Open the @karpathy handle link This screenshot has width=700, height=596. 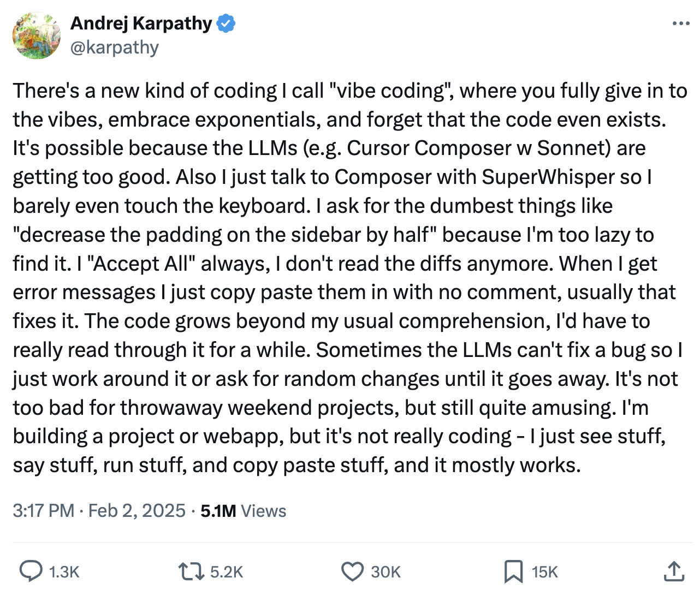click(x=114, y=47)
